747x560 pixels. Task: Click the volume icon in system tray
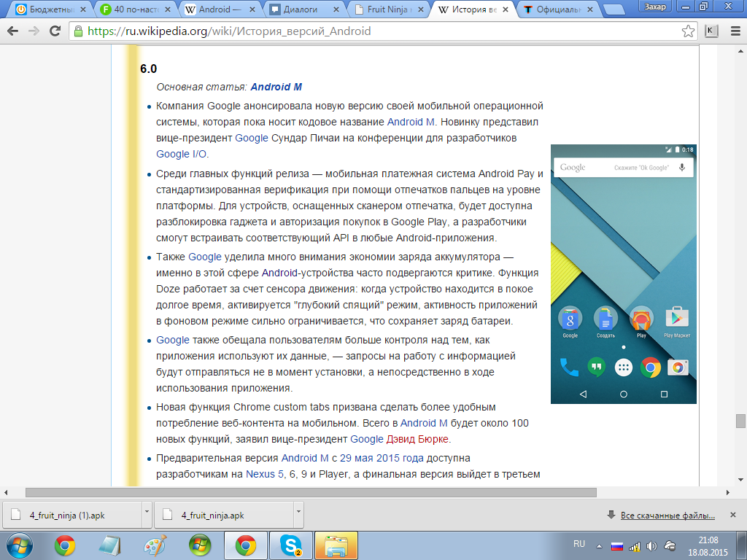point(651,545)
